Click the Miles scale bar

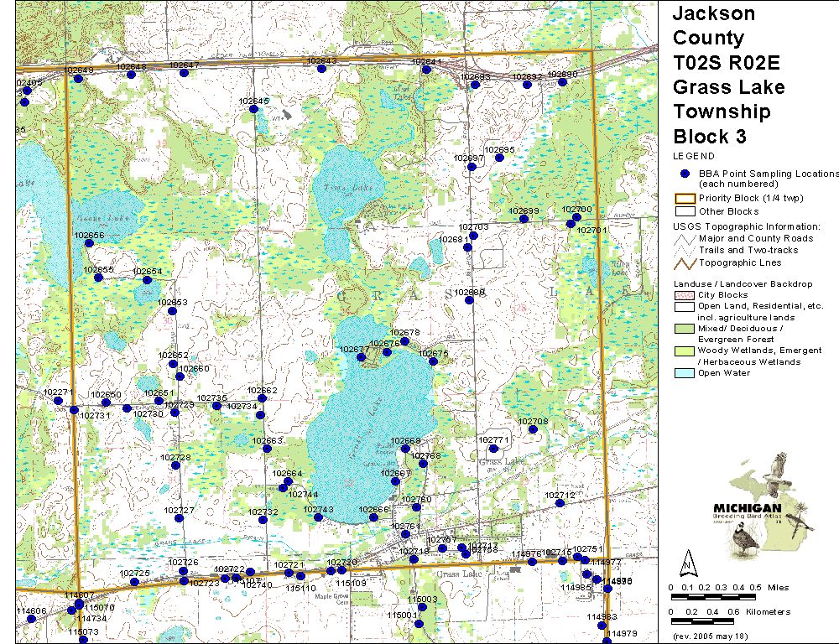pos(713,596)
